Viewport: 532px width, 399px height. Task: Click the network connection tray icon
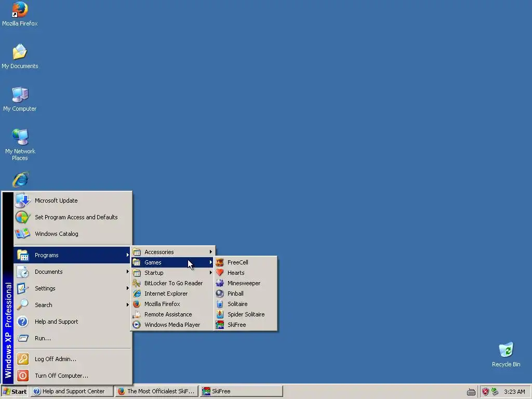tap(495, 391)
